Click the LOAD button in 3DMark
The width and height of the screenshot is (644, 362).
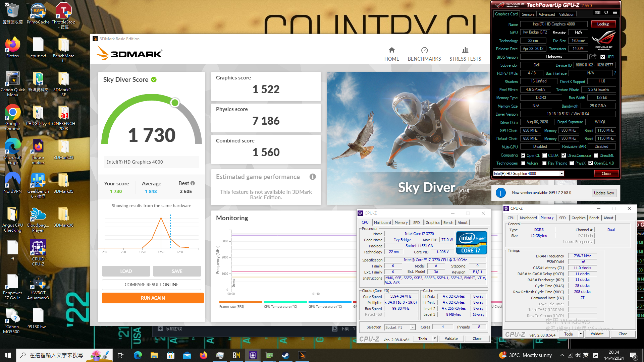126,271
